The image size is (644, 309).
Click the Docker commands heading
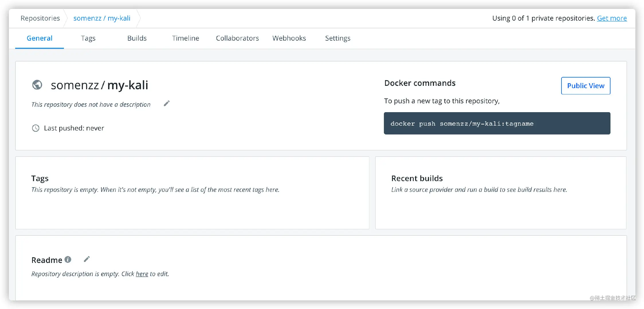(420, 83)
